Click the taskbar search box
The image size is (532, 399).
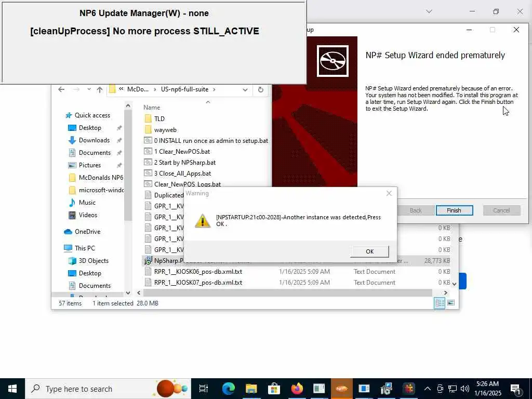(x=108, y=389)
